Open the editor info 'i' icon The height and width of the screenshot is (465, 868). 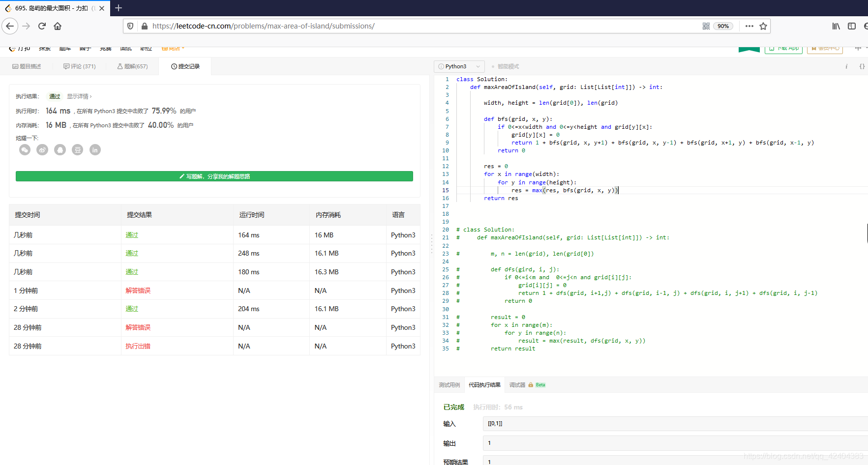pyautogui.click(x=846, y=66)
